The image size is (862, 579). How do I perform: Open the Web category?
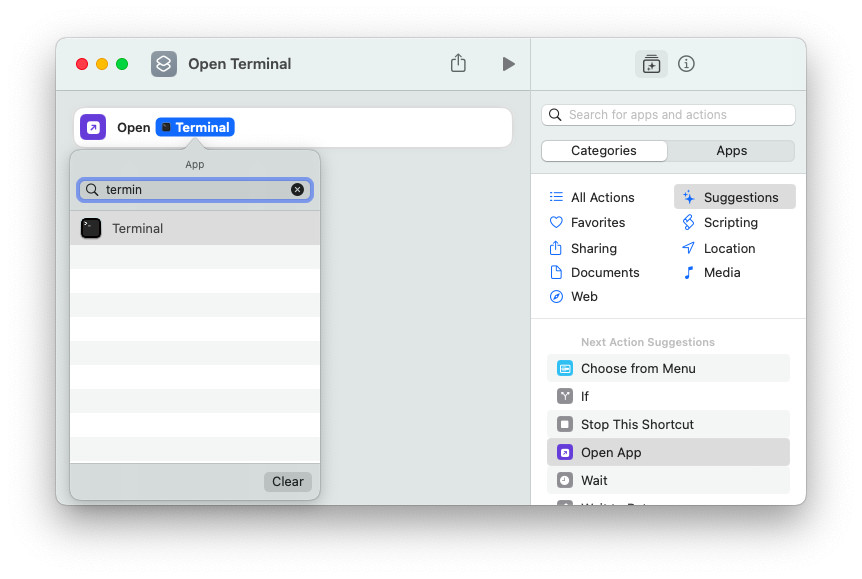573,297
